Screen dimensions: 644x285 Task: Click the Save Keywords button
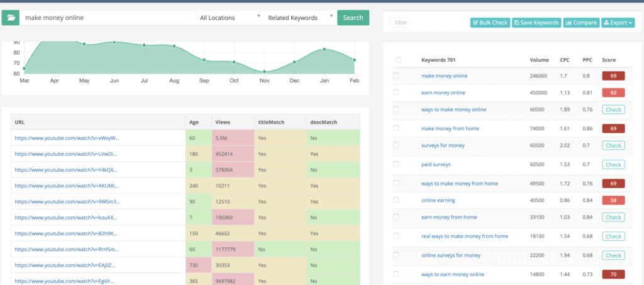[x=536, y=23]
